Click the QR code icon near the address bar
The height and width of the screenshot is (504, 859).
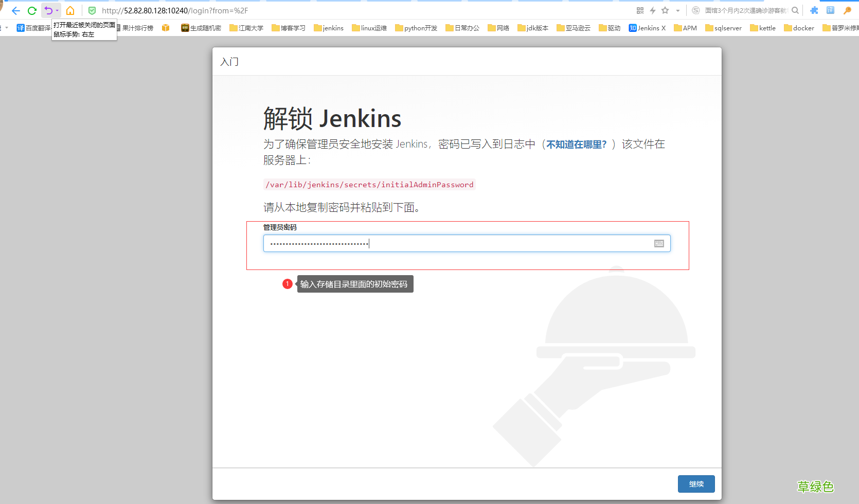coord(640,10)
